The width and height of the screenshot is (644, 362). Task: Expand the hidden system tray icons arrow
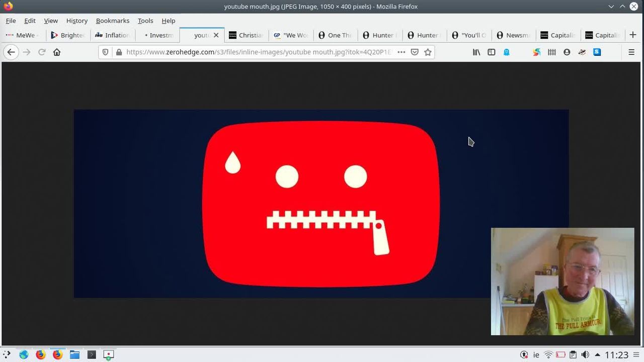click(597, 355)
